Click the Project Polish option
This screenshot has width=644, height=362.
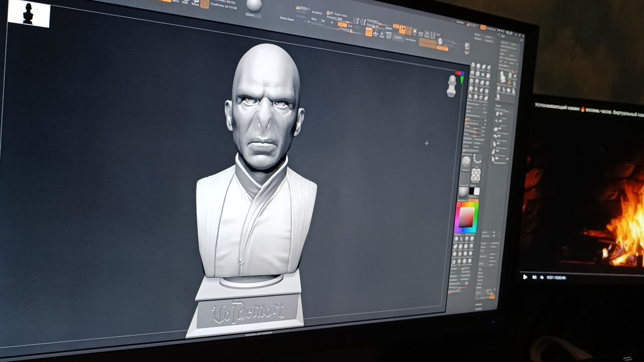point(341,15)
